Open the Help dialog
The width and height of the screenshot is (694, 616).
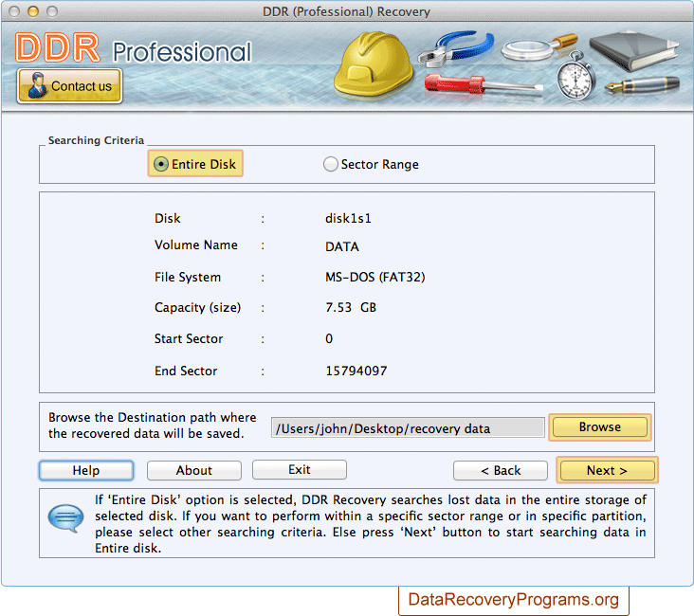point(86,470)
